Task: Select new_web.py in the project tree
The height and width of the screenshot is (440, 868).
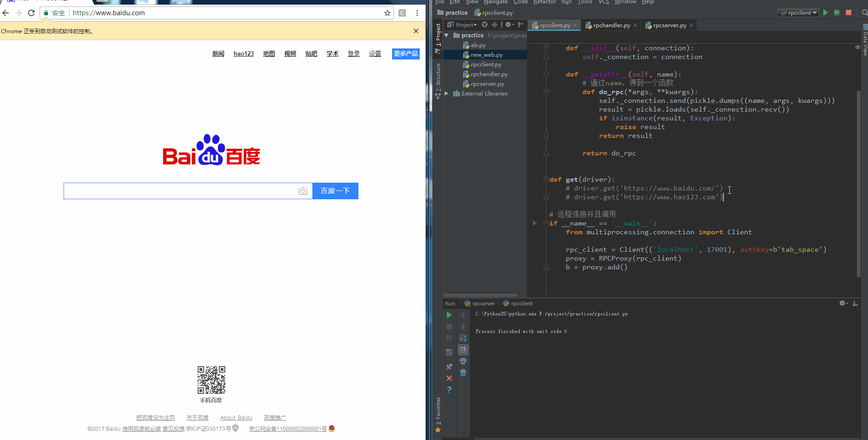Action: [482, 54]
